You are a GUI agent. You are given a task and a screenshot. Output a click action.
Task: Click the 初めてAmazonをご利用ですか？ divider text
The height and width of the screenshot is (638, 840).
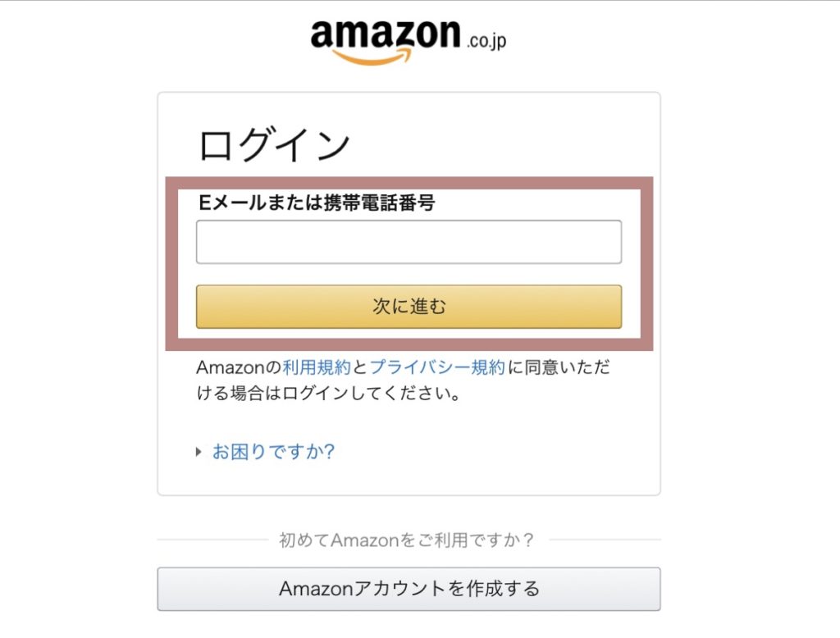(407, 540)
